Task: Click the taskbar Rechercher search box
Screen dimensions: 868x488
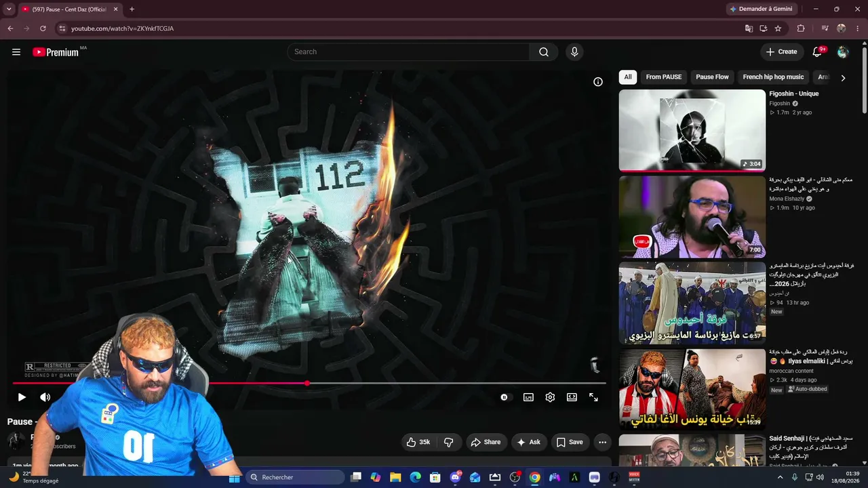Action: point(296,478)
